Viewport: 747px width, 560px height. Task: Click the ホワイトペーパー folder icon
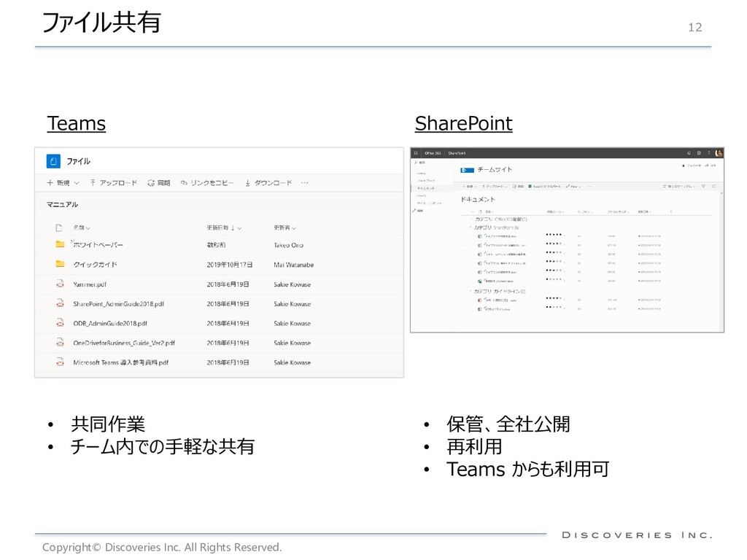[60, 244]
